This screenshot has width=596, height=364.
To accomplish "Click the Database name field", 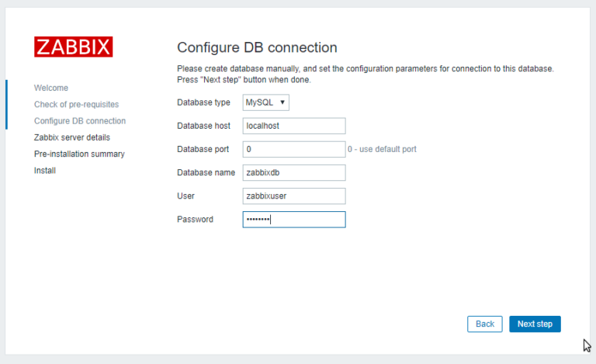I will click(x=293, y=172).
